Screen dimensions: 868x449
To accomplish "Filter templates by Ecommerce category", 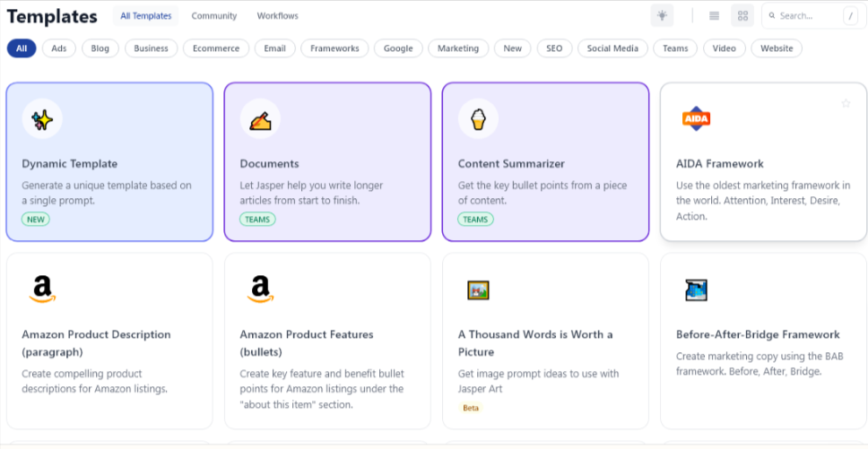I will [216, 48].
